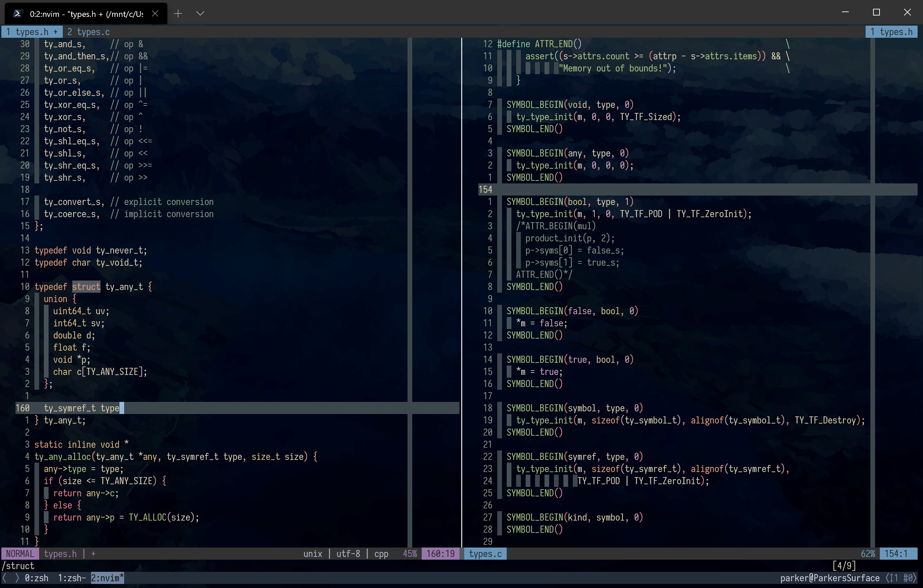Click SYMBOL_BEGIN(any, type, 0)

[568, 153]
